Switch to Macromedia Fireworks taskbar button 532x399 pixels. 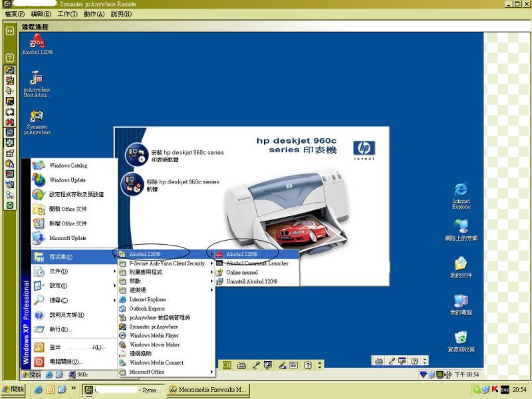point(208,390)
